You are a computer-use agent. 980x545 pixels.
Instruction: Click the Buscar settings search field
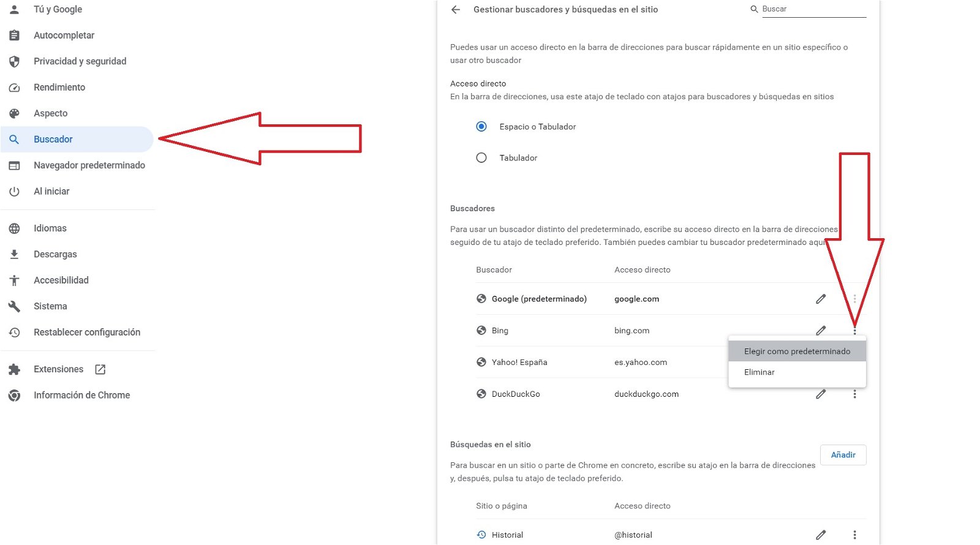point(814,9)
